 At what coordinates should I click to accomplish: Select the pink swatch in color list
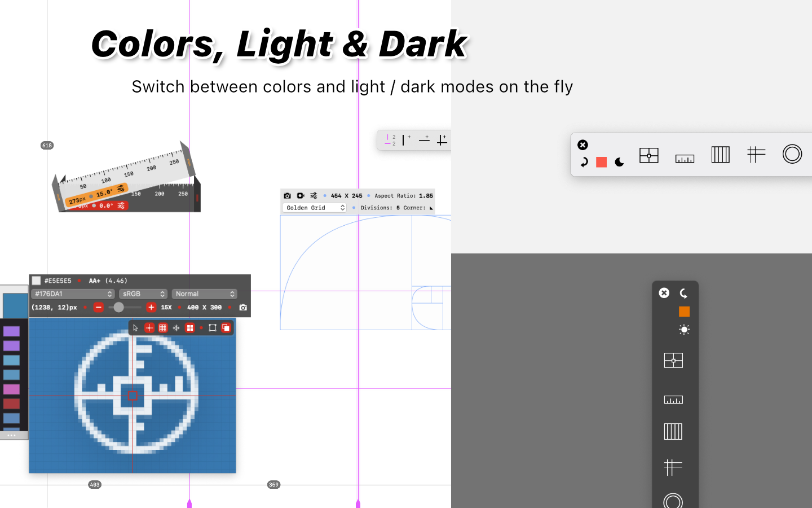tap(11, 389)
